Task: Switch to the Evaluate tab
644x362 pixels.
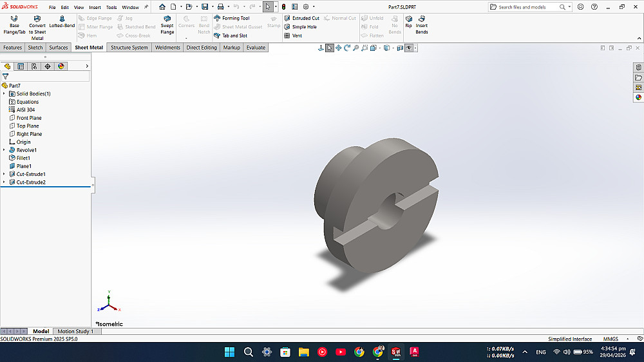Action: [256, 48]
